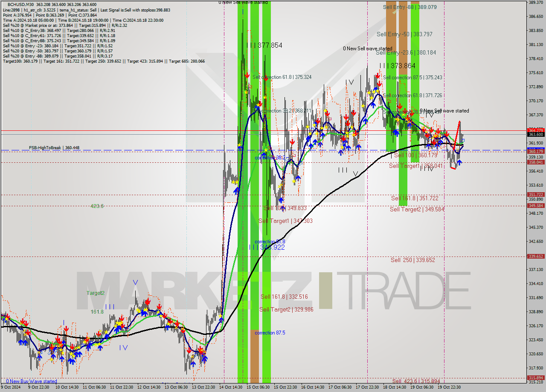Viewport: 546px width, 392px height.
Task: Click the Sell 100 | 349.833 label
Action: tap(285, 208)
